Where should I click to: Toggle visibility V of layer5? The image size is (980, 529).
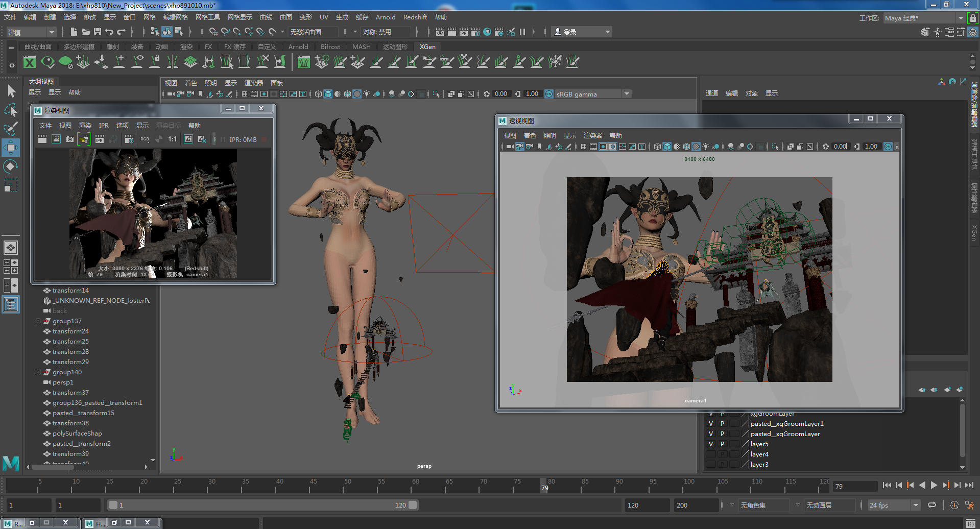710,444
